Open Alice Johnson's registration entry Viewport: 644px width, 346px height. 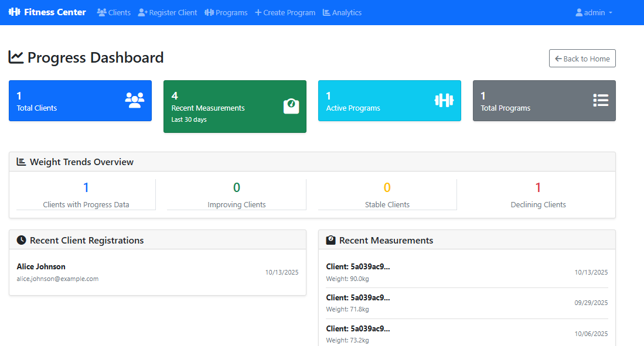[x=157, y=272]
